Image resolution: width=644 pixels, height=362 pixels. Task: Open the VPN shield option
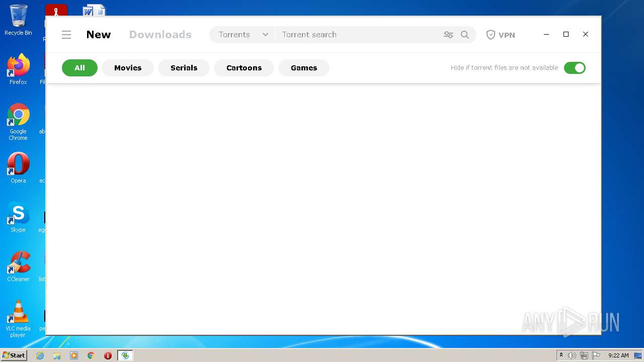(x=501, y=35)
